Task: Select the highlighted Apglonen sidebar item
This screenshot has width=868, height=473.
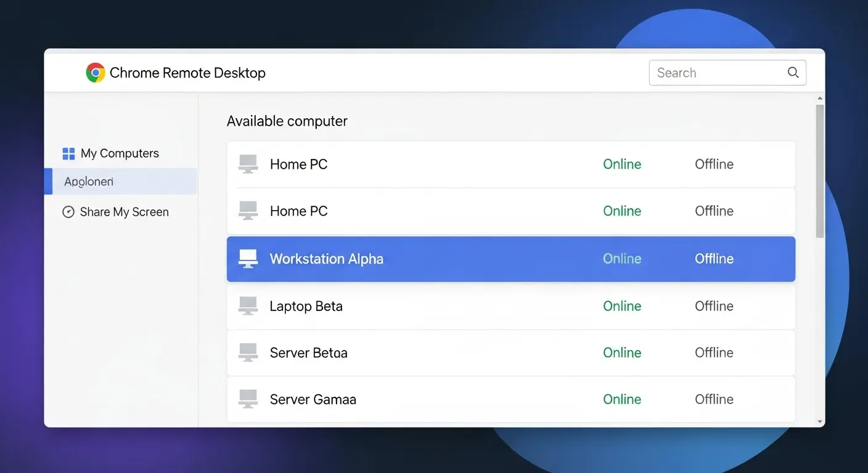Action: coord(121,182)
